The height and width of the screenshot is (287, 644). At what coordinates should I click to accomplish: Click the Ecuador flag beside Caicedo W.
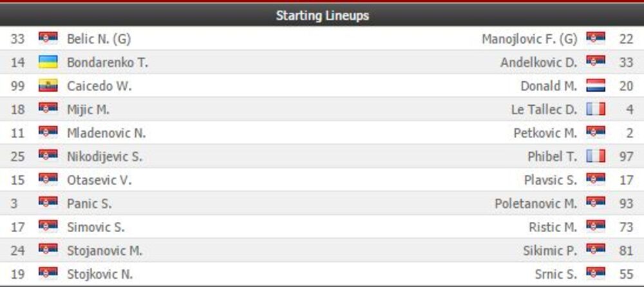click(48, 86)
